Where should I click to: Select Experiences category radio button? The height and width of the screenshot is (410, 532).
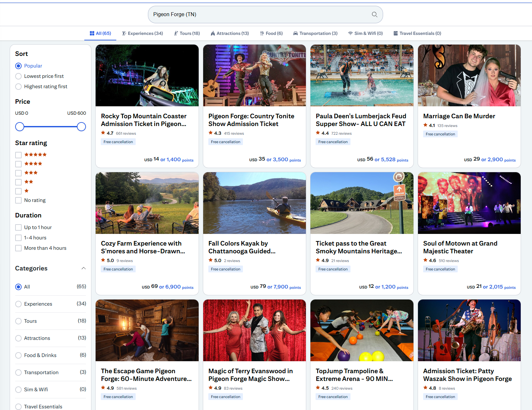coord(18,304)
